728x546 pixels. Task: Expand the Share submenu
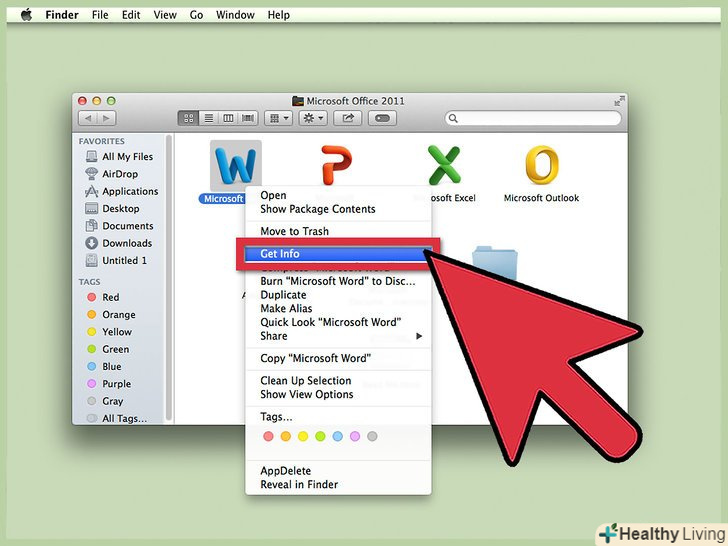point(338,336)
